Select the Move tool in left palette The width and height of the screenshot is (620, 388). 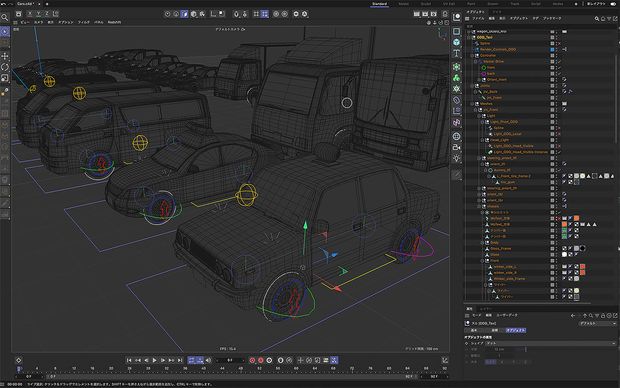tap(5, 56)
